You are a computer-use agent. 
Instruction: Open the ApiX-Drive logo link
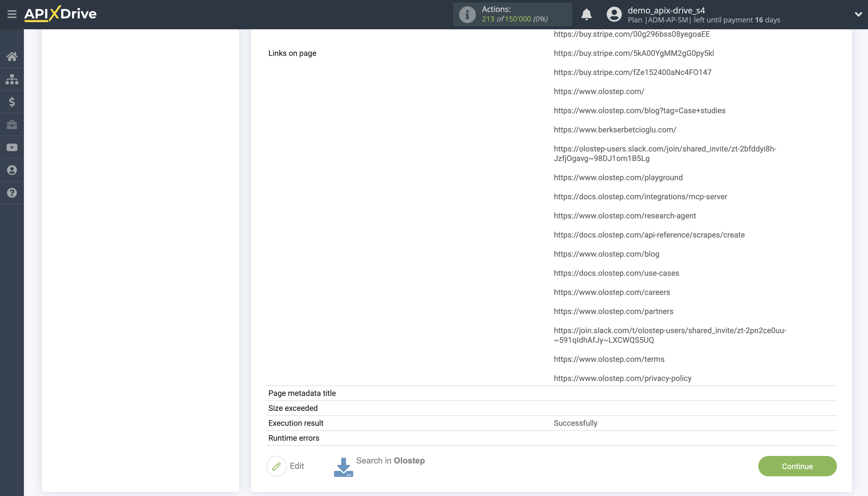60,14
